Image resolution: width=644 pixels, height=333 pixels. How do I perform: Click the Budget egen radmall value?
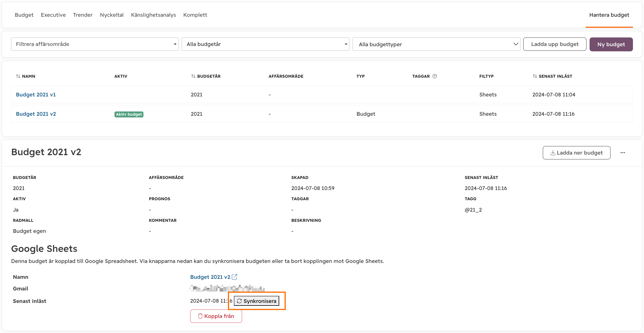(x=29, y=231)
